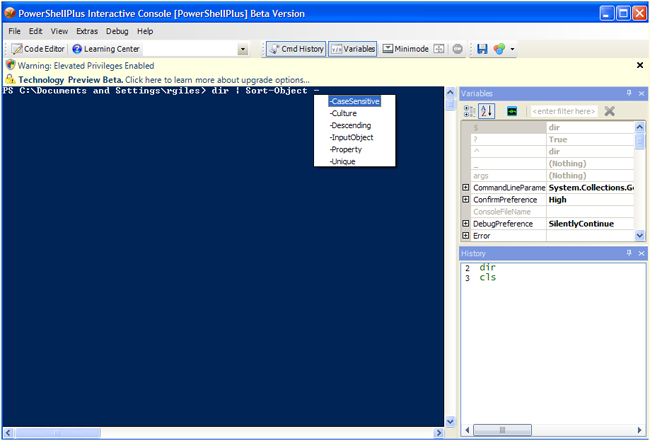
Task: Expand the CommandLineParame variable row
Action: click(466, 187)
